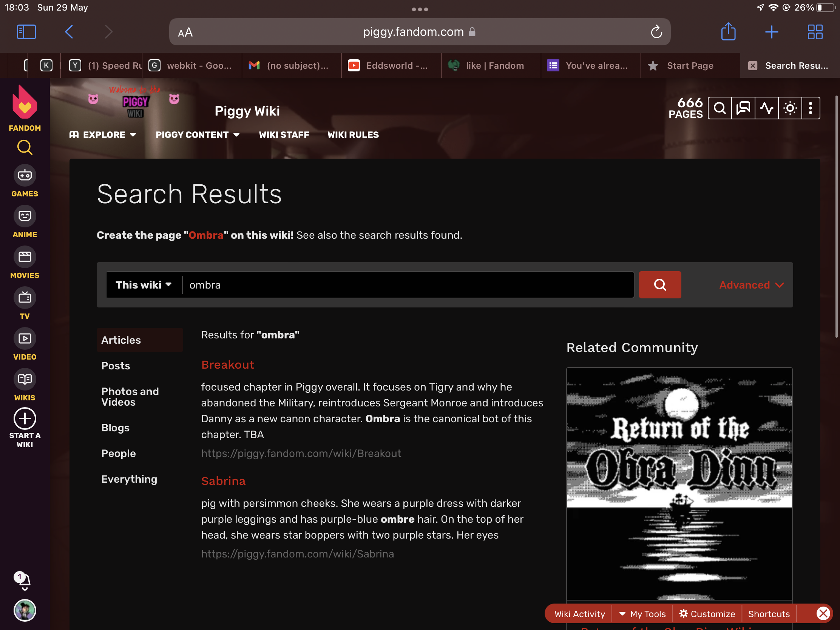
Task: Open the user profile avatar
Action: pyautogui.click(x=25, y=610)
